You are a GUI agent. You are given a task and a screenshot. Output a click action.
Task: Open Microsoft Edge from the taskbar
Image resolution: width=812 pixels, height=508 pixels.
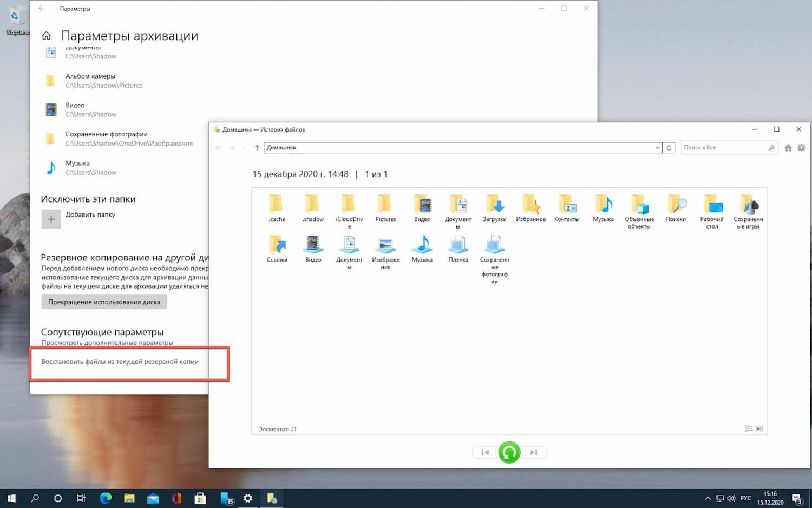pos(106,498)
